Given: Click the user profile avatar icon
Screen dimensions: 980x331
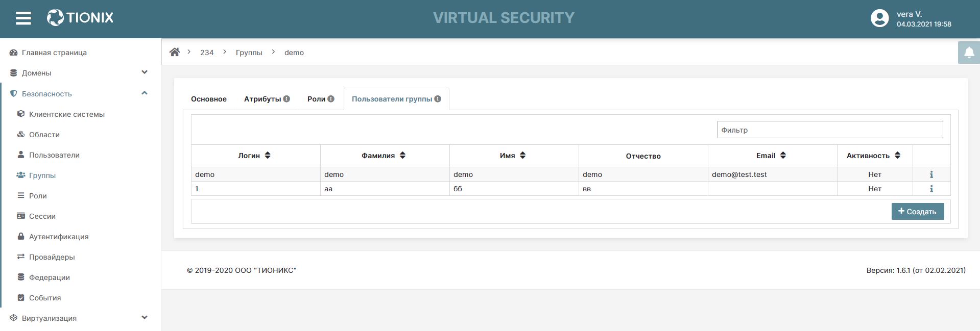Looking at the screenshot, I should pos(879,18).
